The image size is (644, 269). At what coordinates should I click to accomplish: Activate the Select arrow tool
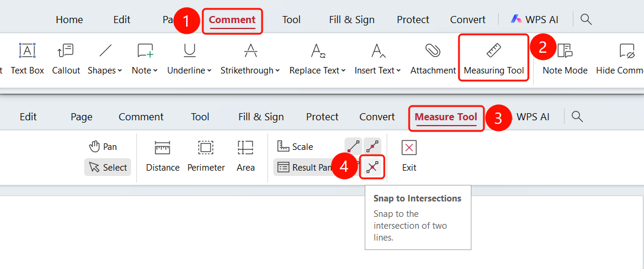(x=108, y=168)
